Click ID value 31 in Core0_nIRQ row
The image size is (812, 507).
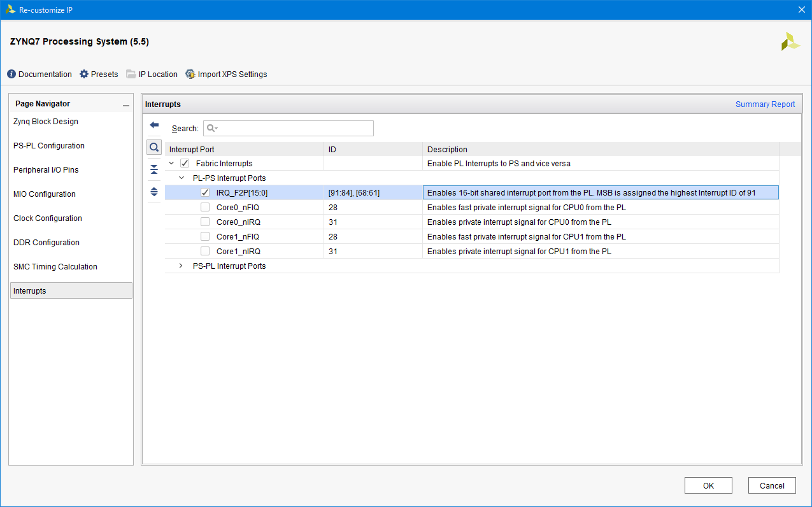pyautogui.click(x=333, y=222)
